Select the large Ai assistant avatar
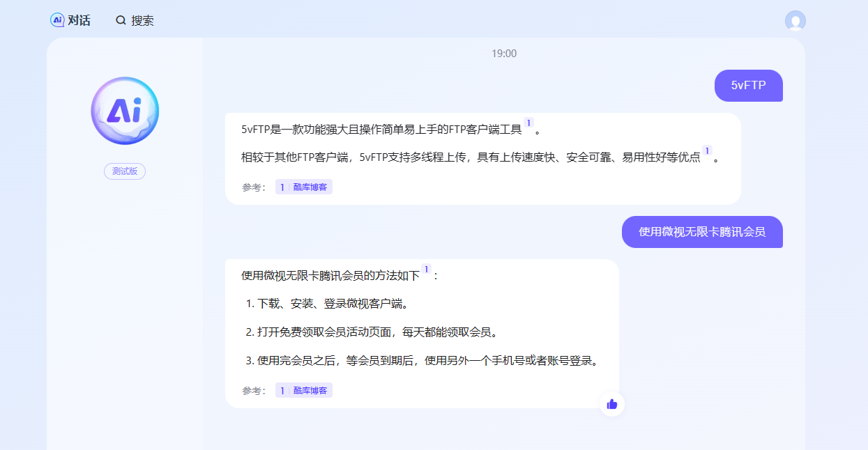Viewport: 868px width, 450px height. pos(125,111)
